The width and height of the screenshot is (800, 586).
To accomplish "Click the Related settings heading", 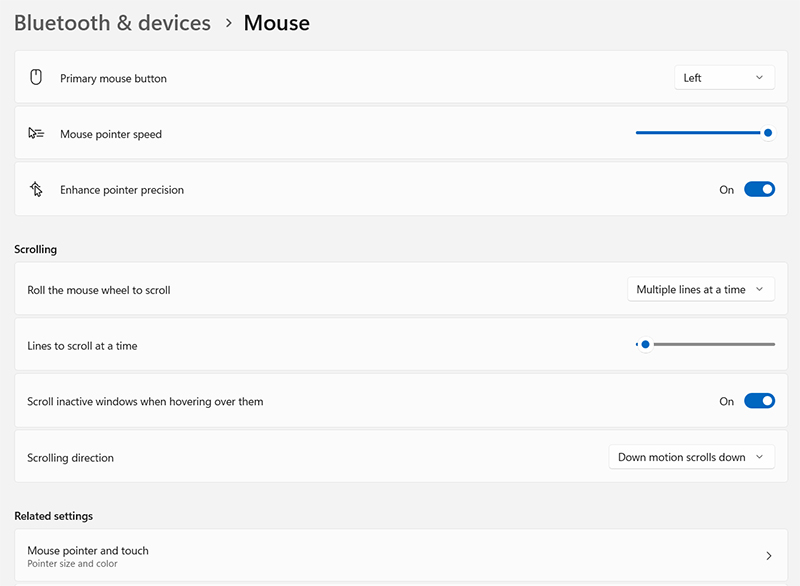I will pyautogui.click(x=54, y=516).
